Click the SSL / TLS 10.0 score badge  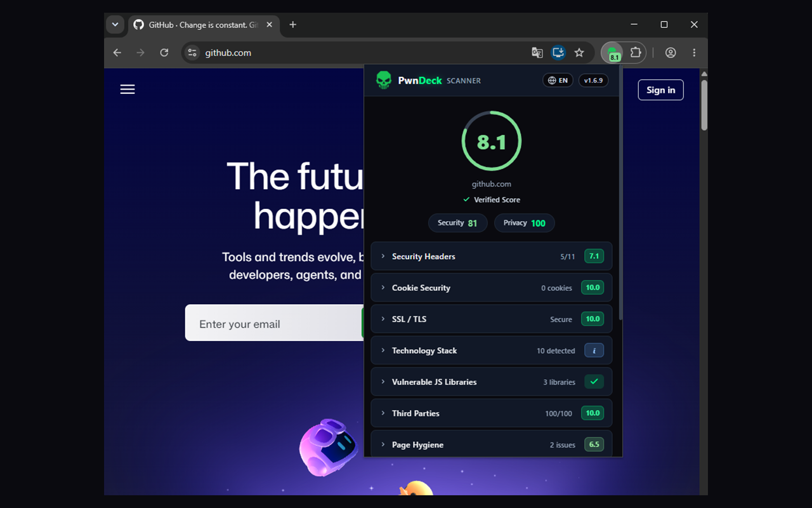[593, 319]
